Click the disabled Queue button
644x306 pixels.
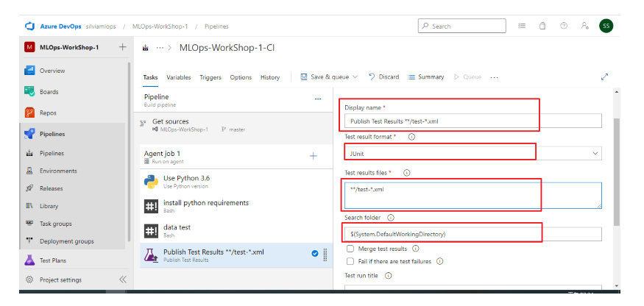(467, 76)
